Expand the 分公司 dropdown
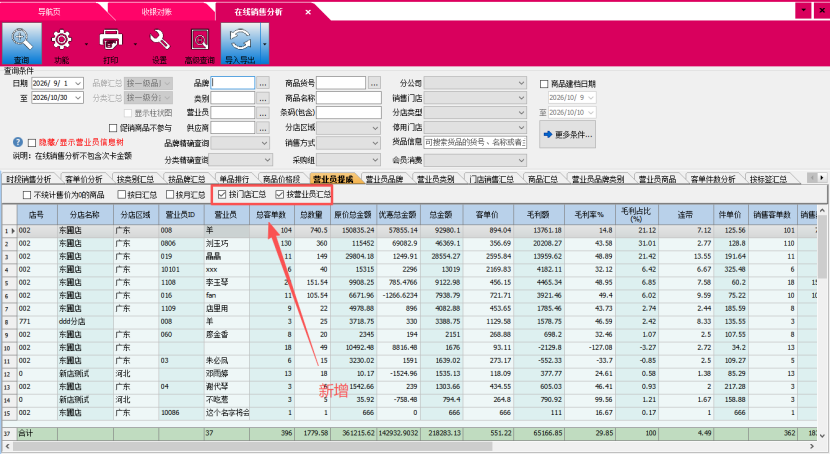Viewport: 830px width, 454px height. point(521,83)
